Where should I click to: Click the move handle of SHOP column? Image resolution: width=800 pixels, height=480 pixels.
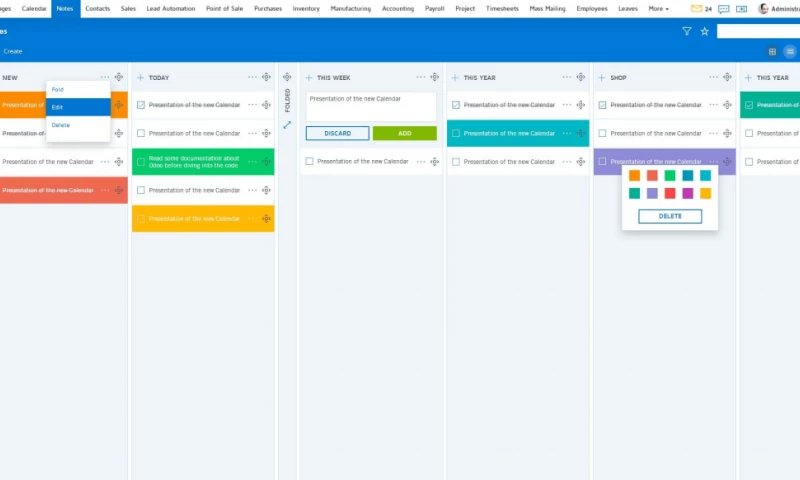pos(726,77)
